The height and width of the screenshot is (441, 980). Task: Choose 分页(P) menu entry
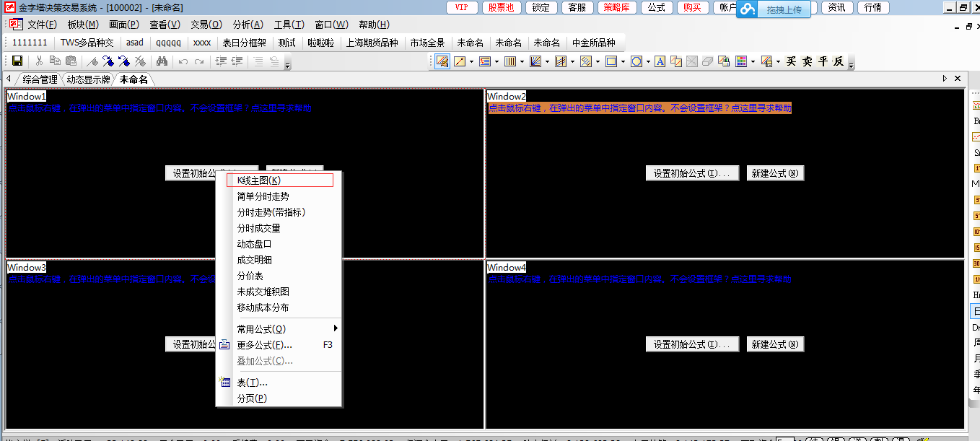[x=279, y=398]
